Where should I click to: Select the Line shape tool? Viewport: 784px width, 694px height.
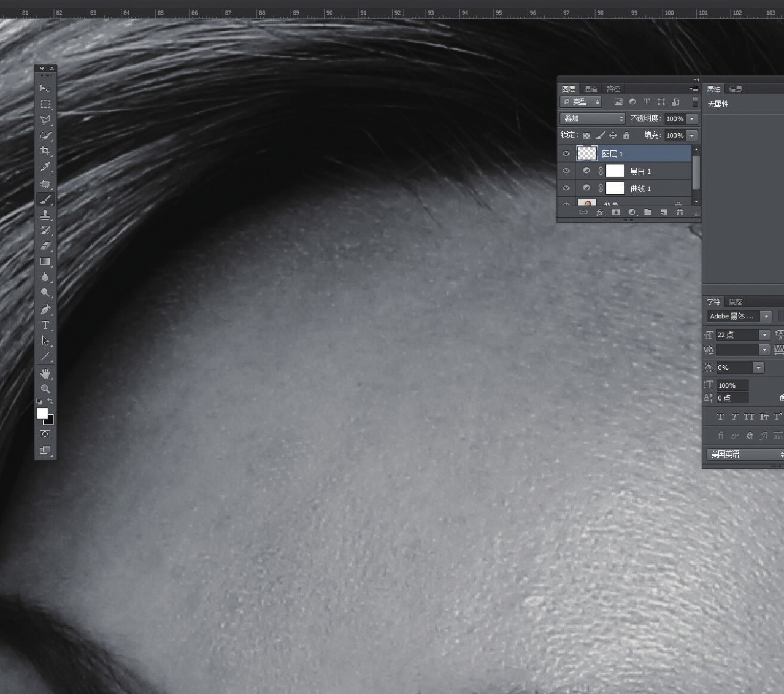point(45,357)
